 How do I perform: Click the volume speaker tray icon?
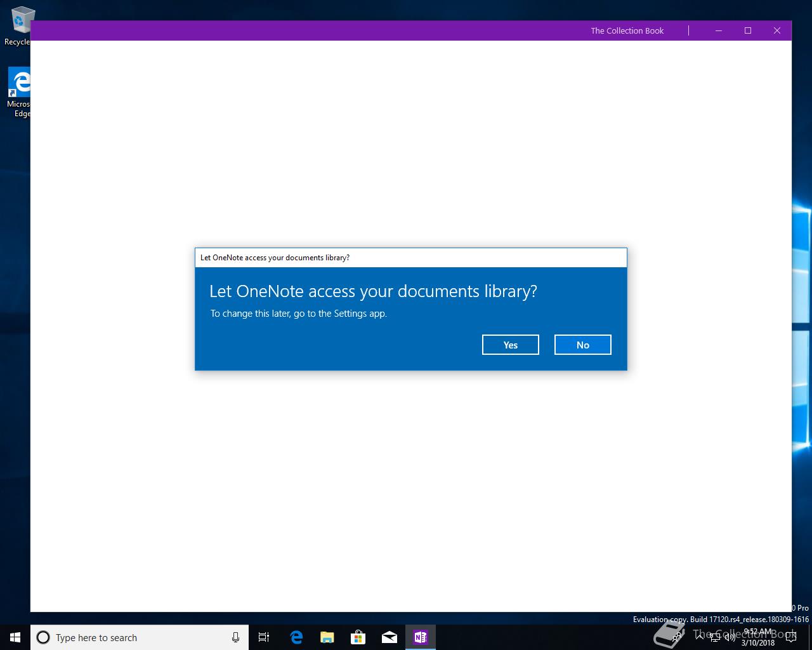pyautogui.click(x=730, y=637)
